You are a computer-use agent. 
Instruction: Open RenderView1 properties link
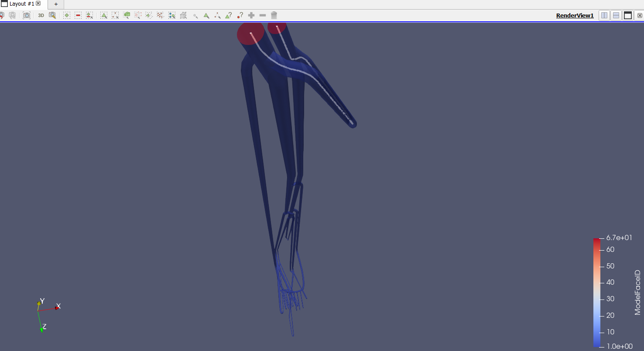(x=575, y=15)
